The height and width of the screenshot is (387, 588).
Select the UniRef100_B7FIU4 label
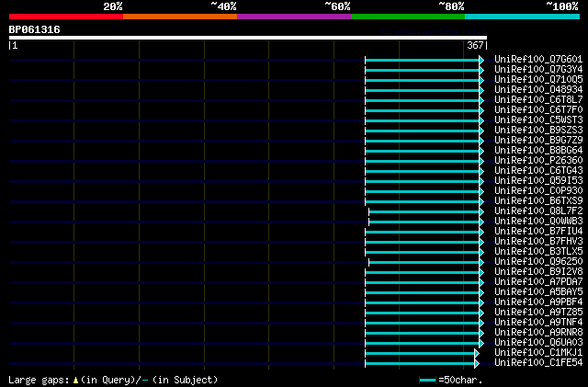538,232
